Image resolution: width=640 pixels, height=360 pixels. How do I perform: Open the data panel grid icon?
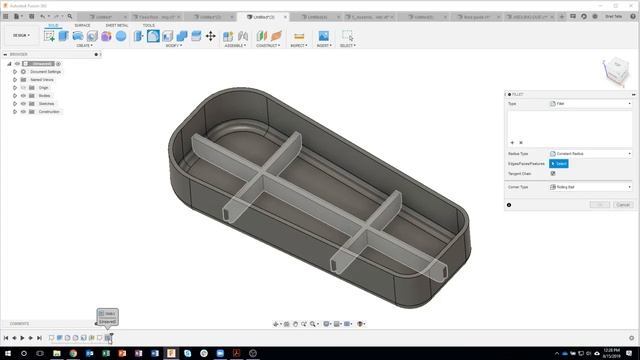[x=6, y=16]
